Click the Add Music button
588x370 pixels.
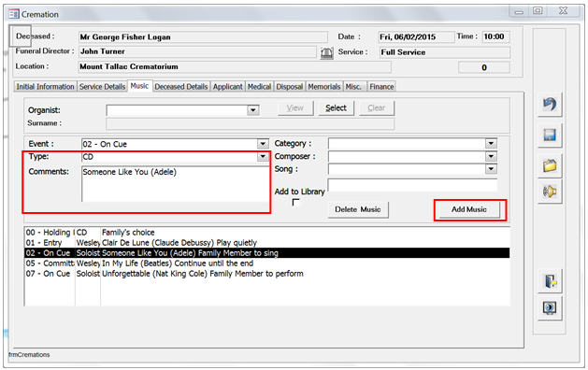coord(469,209)
